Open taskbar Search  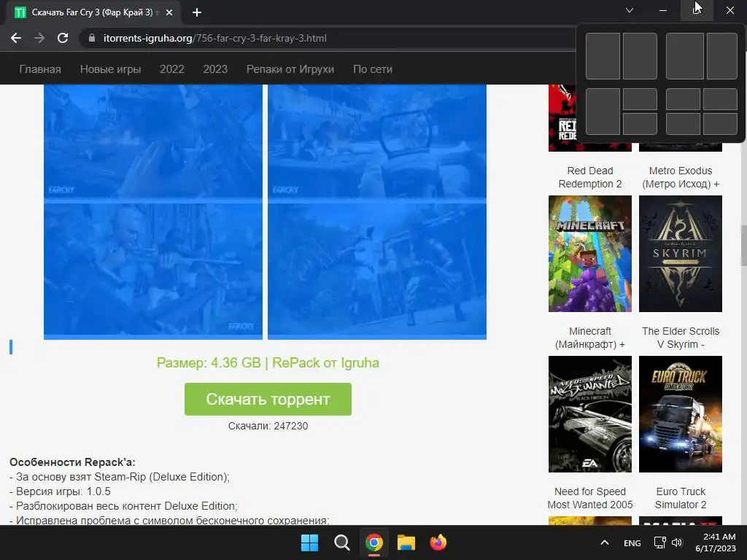(341, 542)
